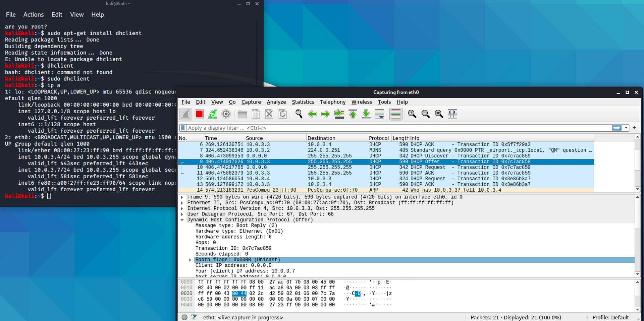Zoom in the main window text

tap(412, 114)
